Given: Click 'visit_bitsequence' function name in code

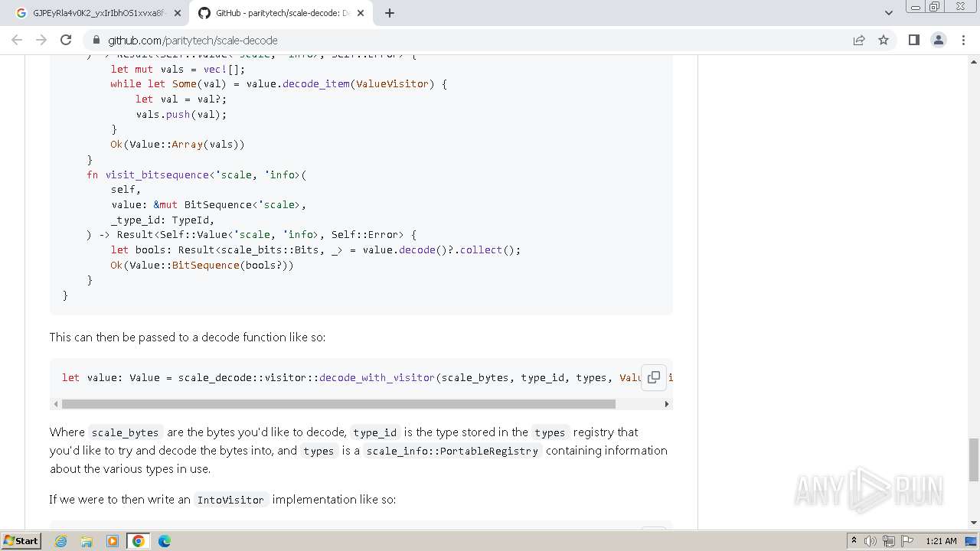Looking at the screenshot, I should coord(157,174).
